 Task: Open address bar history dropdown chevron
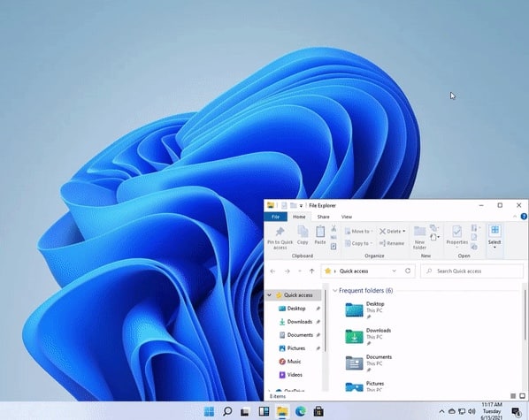pyautogui.click(x=394, y=271)
